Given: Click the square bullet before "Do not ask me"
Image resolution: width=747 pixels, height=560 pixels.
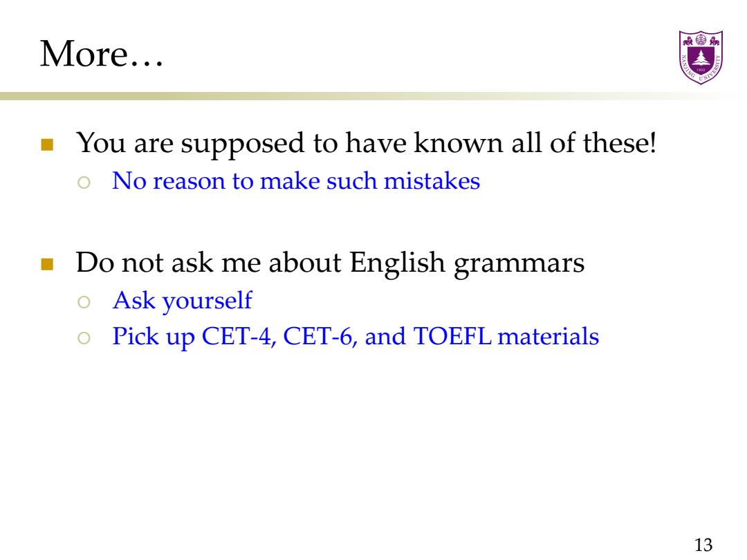Looking at the screenshot, I should coord(47,264).
